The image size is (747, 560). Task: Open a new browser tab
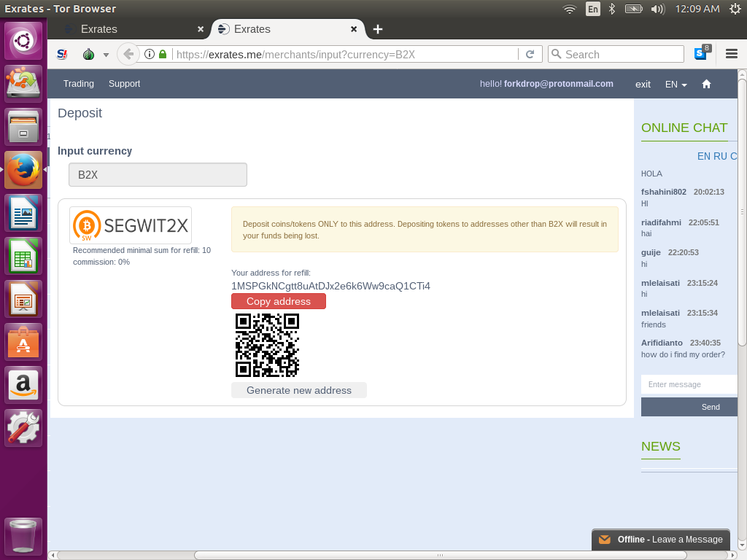(x=377, y=29)
